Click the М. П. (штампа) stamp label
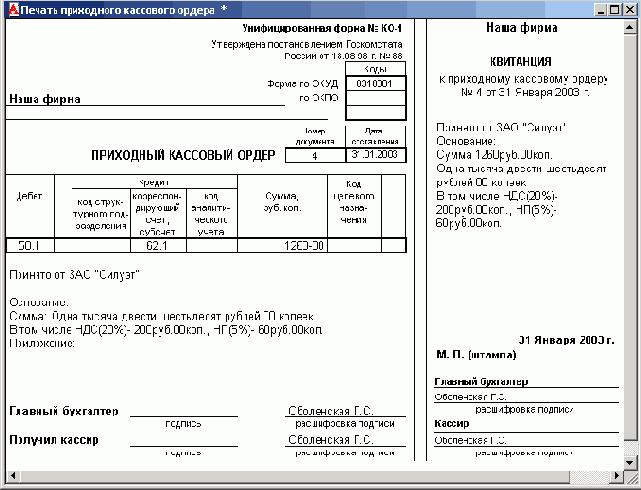This screenshot has width=641, height=490. tap(473, 355)
